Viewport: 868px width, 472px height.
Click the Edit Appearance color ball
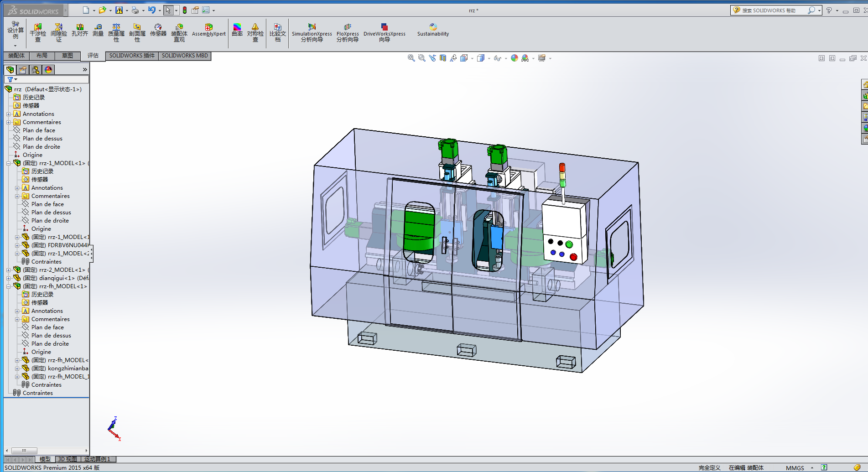515,58
